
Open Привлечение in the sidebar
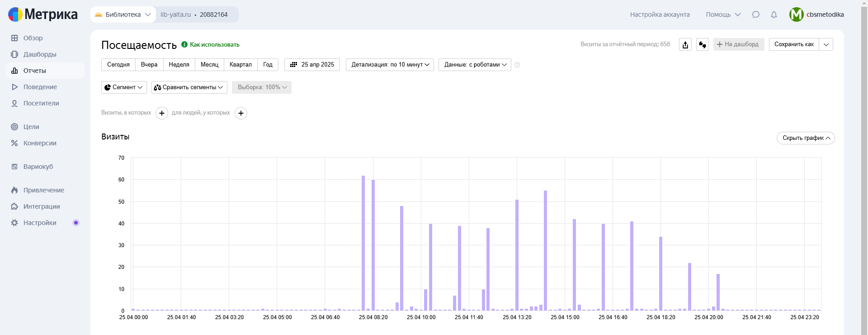[x=45, y=190]
